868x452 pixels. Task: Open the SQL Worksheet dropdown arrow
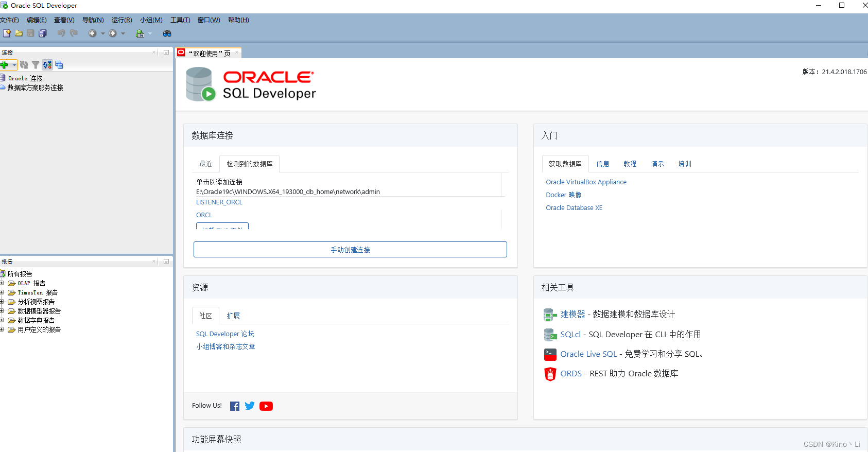[150, 33]
